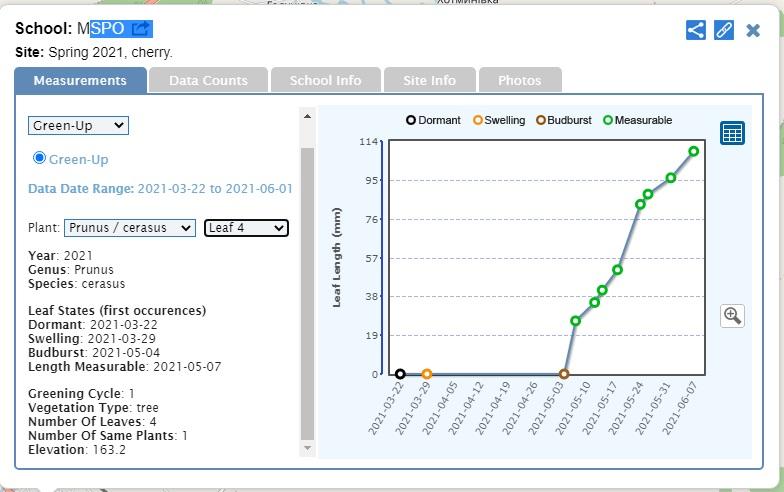Toggle Dormant series in chart legend
Viewport: 784px width, 492px height.
click(432, 120)
